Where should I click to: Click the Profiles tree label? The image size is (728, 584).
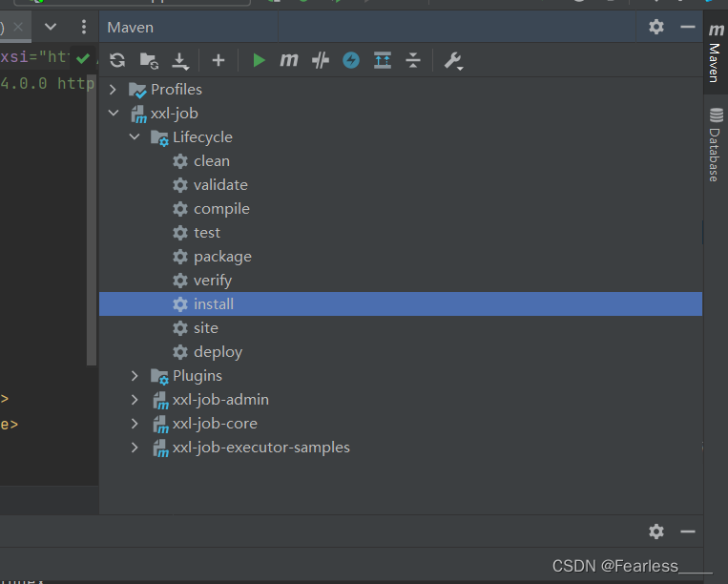tap(177, 89)
